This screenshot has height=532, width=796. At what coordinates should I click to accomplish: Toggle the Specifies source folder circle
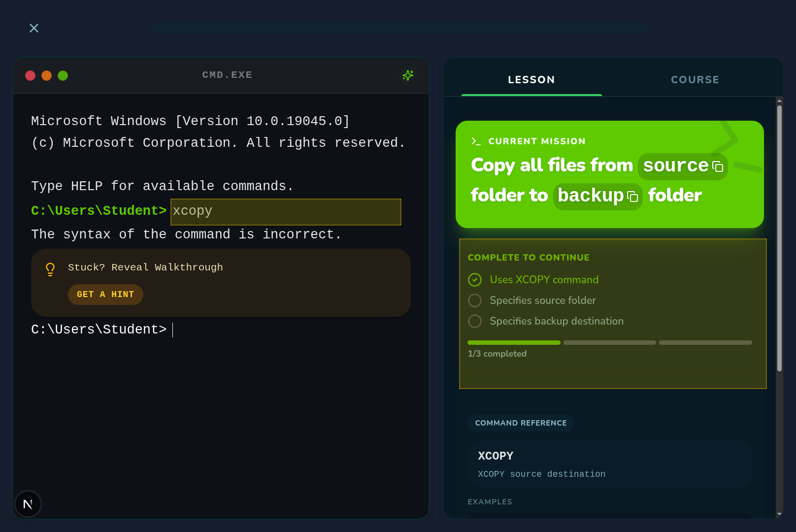(475, 300)
